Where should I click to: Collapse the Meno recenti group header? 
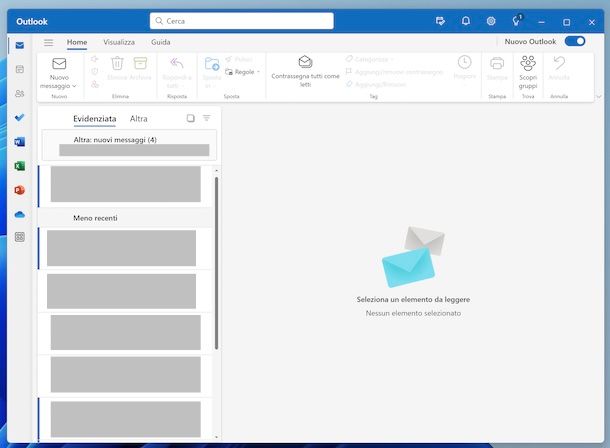click(x=126, y=218)
